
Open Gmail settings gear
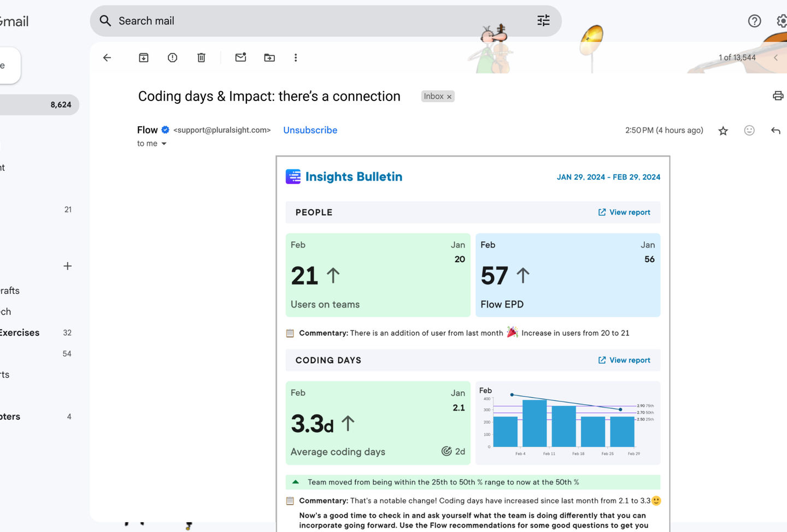[782, 21]
